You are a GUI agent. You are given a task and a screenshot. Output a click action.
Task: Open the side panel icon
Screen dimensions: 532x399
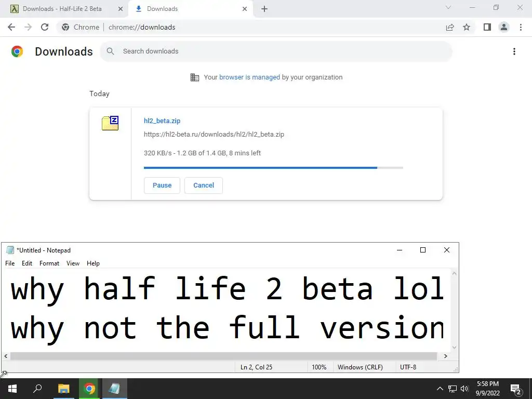pos(487,27)
